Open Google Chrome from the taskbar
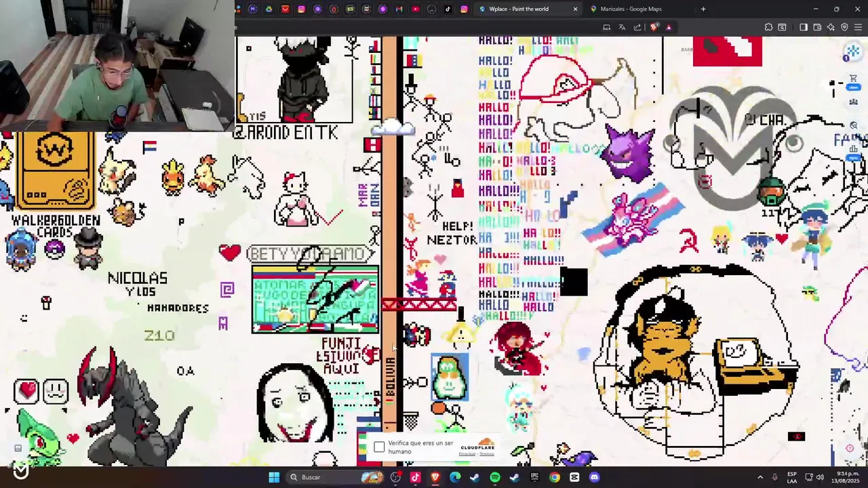The height and width of the screenshot is (488, 868). 555,477
